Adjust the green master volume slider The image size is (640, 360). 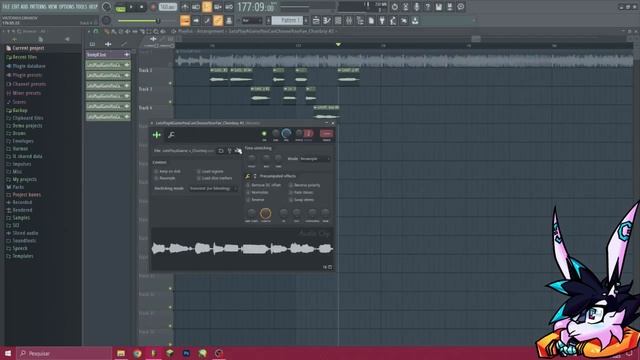(139, 21)
